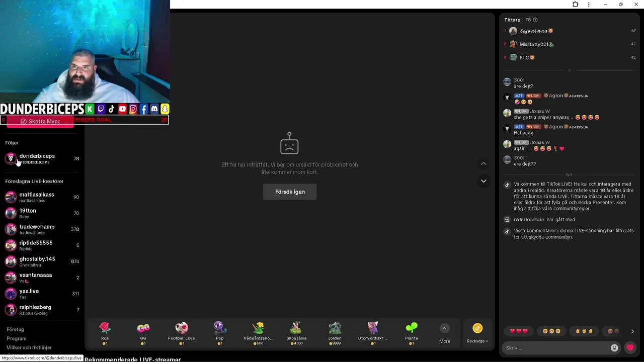Open suggested LIVE creator riptide55555
The height and width of the screenshot is (362, 644).
42,245
